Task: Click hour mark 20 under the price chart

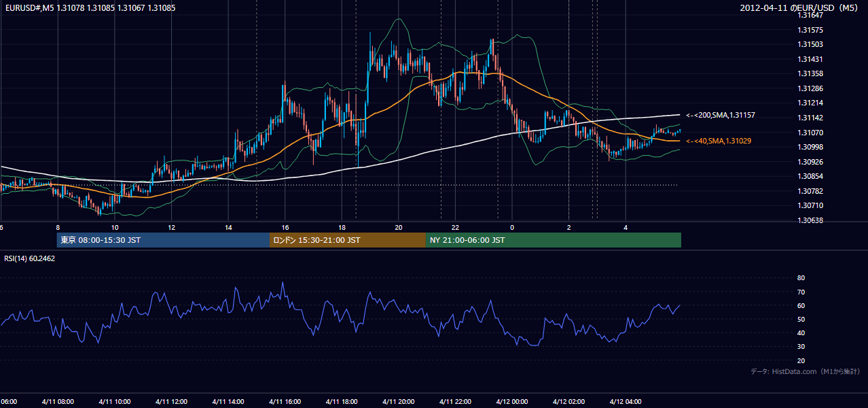Action: pos(399,228)
